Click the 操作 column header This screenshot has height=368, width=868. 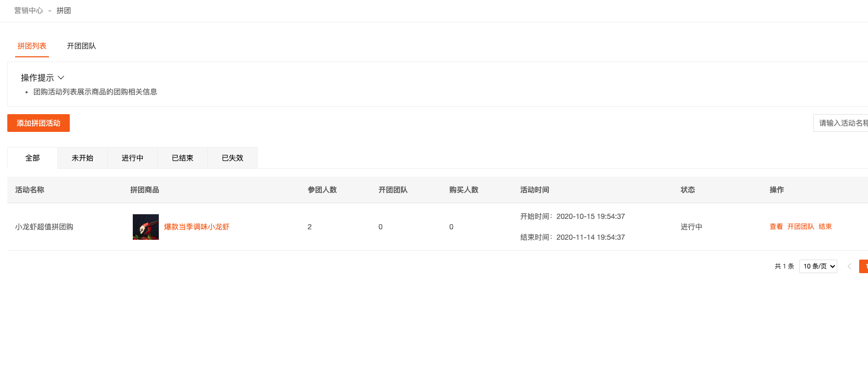777,190
